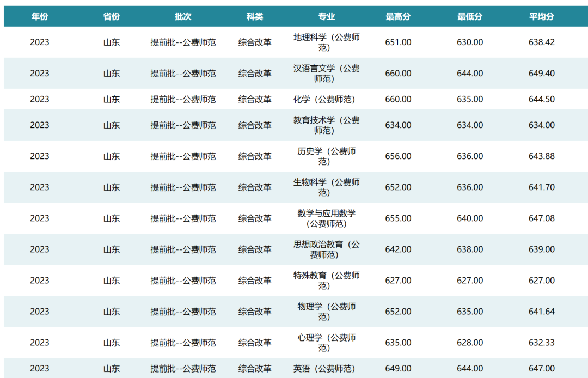Click the 最低分 column header
Screen dimensions: 588x378
pyautogui.click(x=469, y=16)
